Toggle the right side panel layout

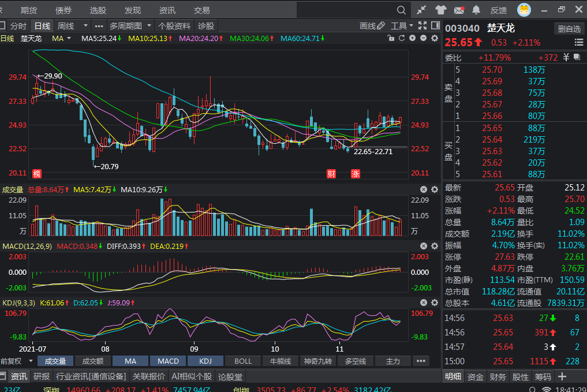434,25
